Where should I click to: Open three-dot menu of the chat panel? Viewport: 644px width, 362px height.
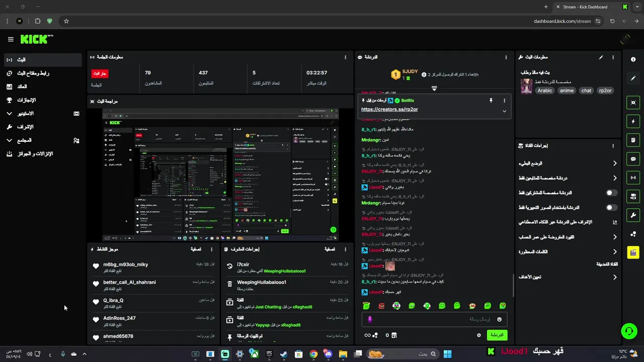coord(505,57)
